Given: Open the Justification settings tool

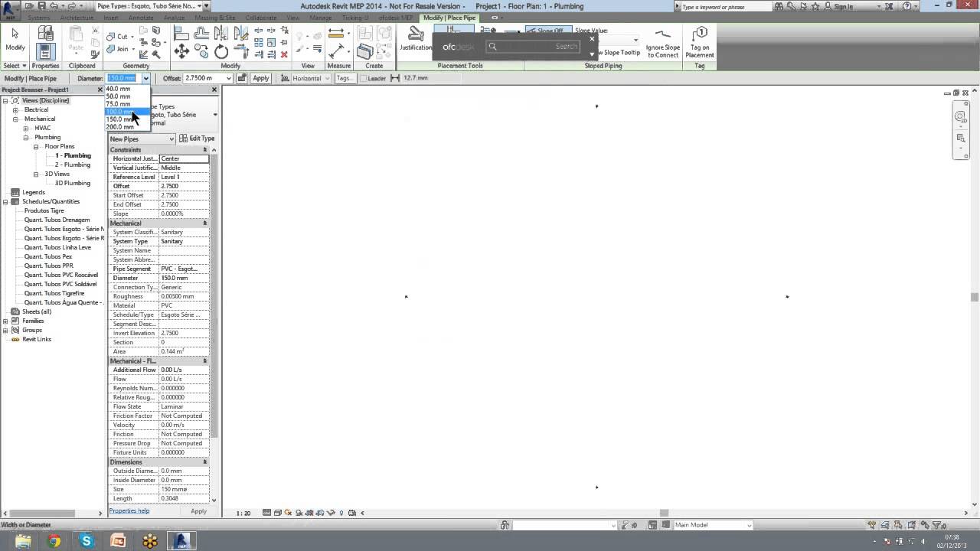Looking at the screenshot, I should 416,40.
